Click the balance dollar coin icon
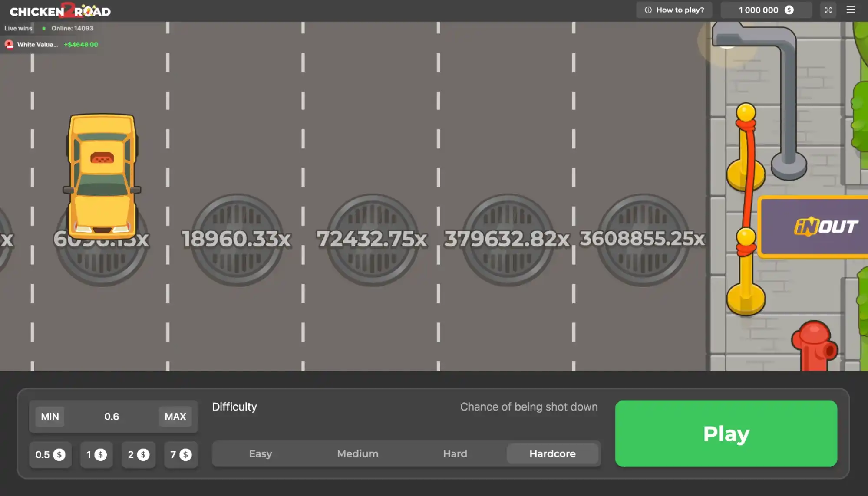The width and height of the screenshot is (868, 496). (789, 10)
